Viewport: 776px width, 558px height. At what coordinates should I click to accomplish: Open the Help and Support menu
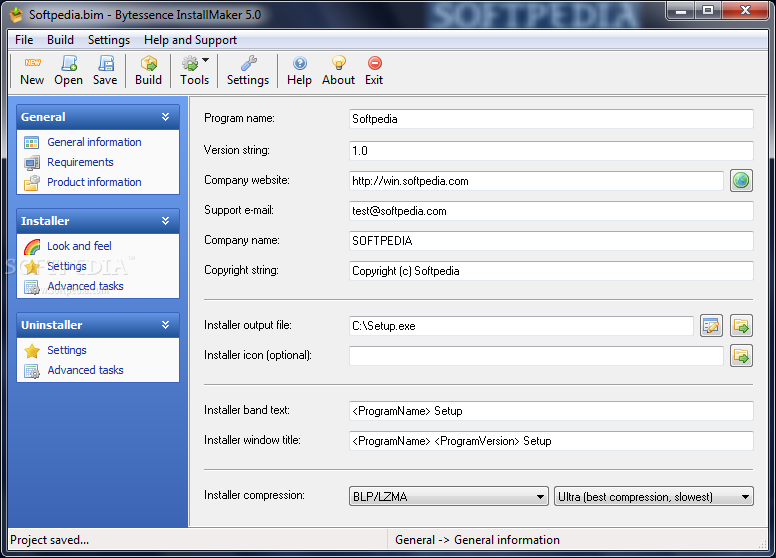tap(191, 40)
